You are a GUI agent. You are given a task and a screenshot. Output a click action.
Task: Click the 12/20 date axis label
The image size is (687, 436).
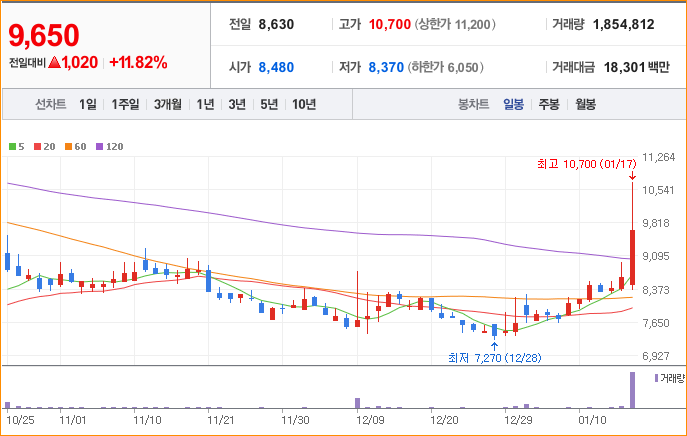[x=444, y=421]
